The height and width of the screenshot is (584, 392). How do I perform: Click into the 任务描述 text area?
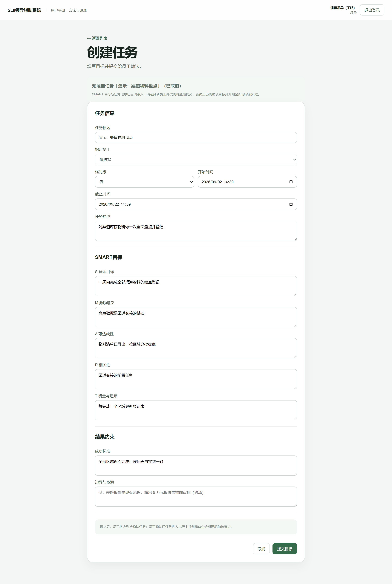click(196, 231)
